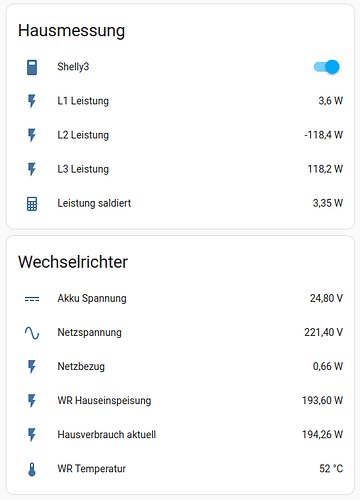Click the L3 Leistung lightning icon

coord(32,169)
